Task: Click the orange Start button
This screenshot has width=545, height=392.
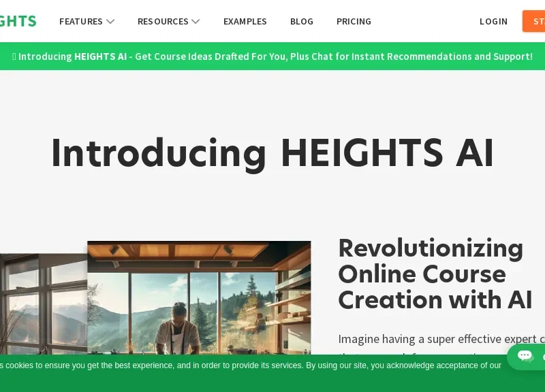Action: pyautogui.click(x=534, y=21)
